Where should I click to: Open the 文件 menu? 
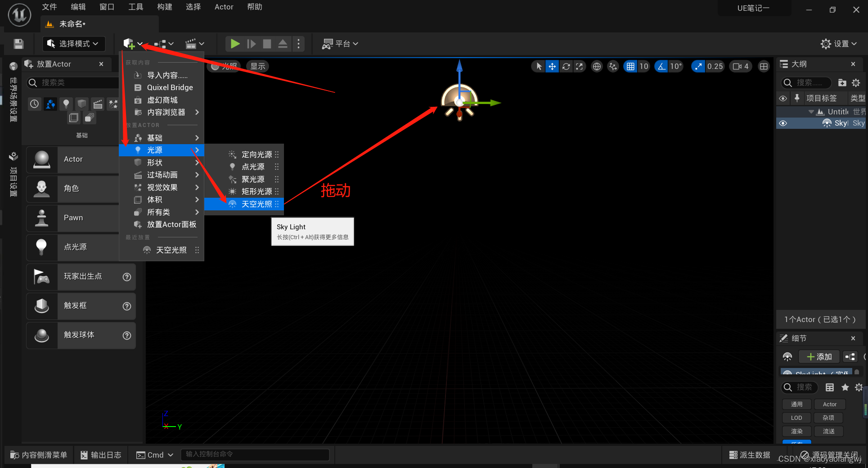49,7
